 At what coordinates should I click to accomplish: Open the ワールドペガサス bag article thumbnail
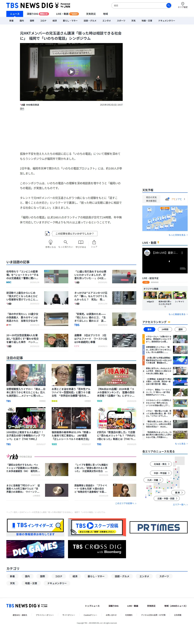(26, 418)
